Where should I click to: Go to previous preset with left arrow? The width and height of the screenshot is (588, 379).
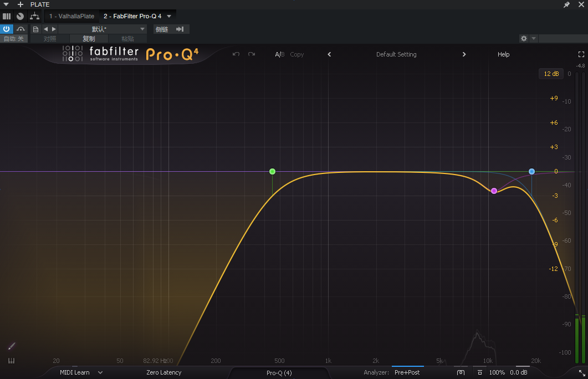tap(46, 29)
